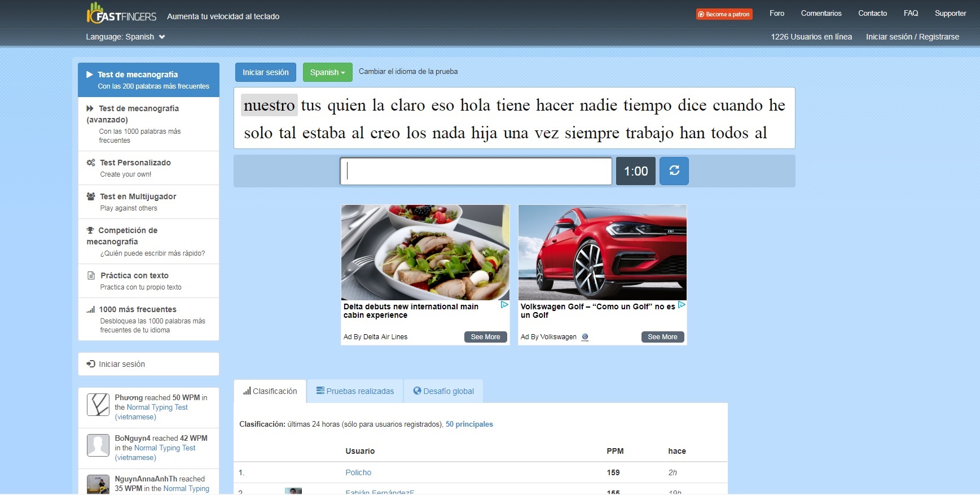Select the Clasificación tab
The height and width of the screenshot is (495, 980).
[270, 391]
